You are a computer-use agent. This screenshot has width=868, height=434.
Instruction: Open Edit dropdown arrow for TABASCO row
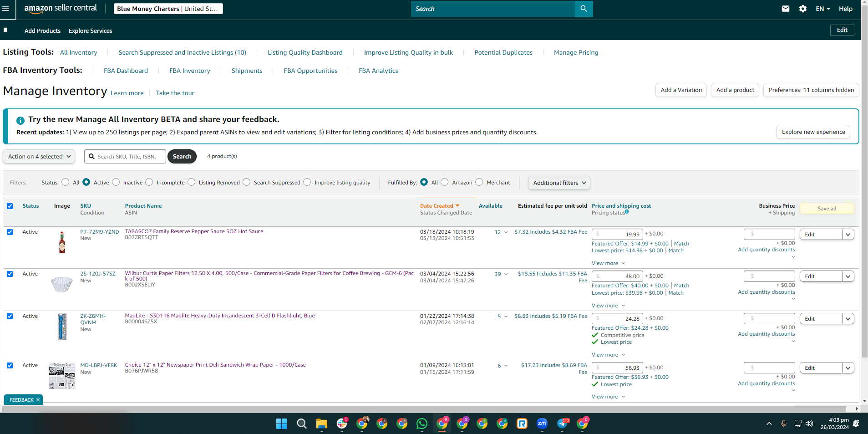click(x=848, y=235)
